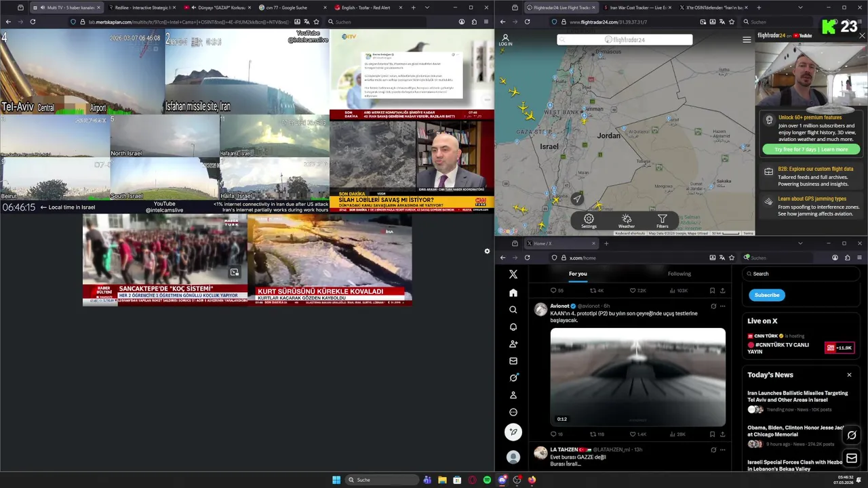Open the KURT SÜRÜSÜNÜ KÜREKLE KOVALADI video tile
This screenshot has height=488, width=868.
coord(330,260)
